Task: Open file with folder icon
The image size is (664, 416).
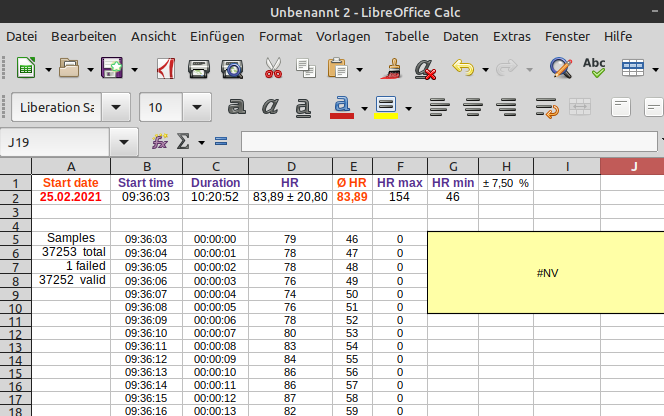Action: [69, 68]
